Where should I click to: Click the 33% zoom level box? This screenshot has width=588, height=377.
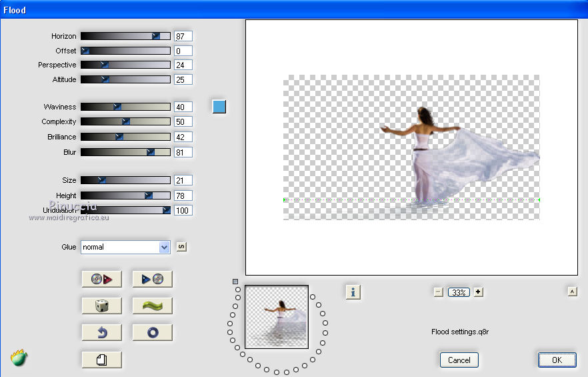click(x=459, y=292)
